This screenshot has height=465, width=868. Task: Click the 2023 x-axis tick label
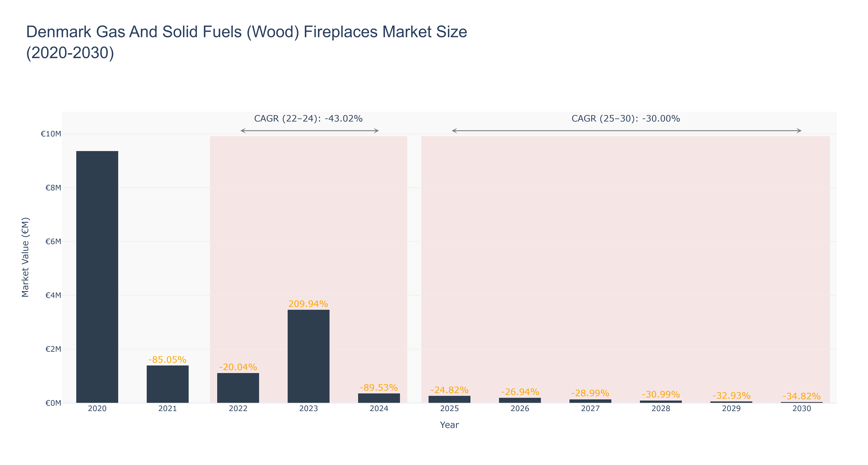pyautogui.click(x=308, y=409)
